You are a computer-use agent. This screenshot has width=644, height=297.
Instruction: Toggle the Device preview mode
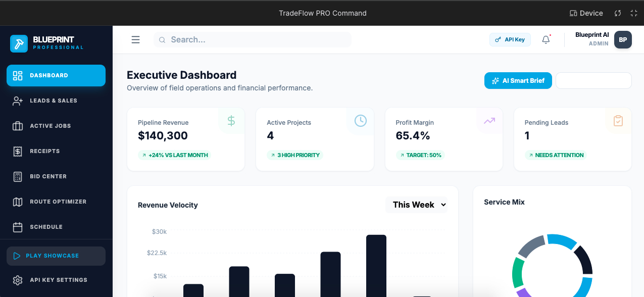pos(586,13)
